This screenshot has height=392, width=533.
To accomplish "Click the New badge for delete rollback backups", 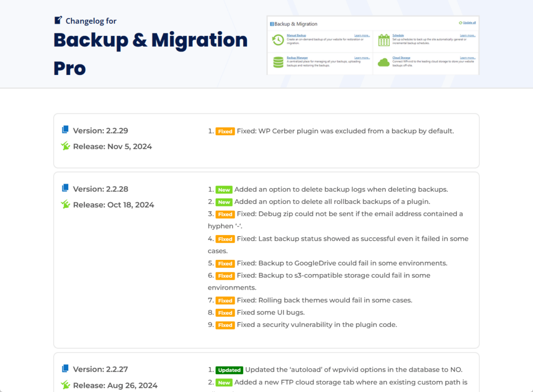I will tap(224, 202).
